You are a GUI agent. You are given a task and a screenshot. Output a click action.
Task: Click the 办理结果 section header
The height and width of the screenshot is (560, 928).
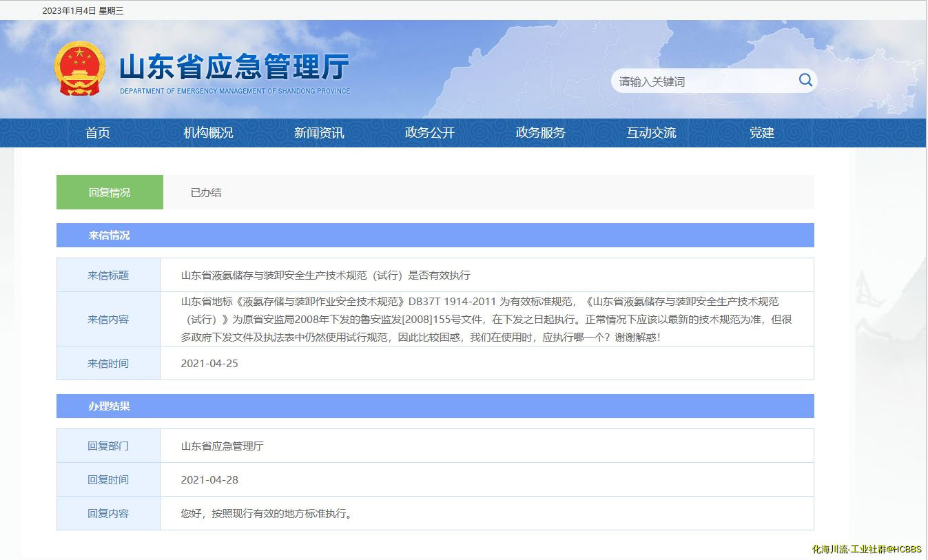pyautogui.click(x=109, y=406)
